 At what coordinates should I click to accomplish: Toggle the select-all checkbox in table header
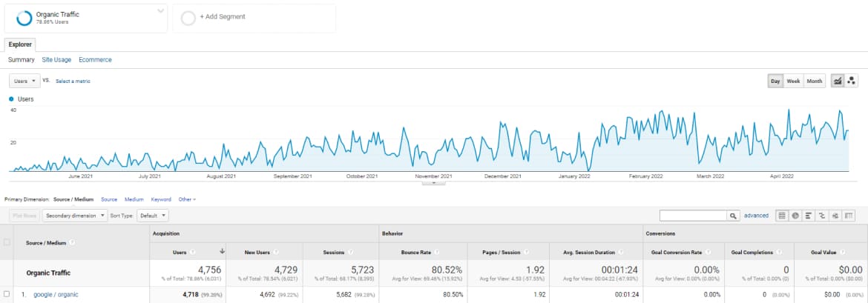[7, 242]
